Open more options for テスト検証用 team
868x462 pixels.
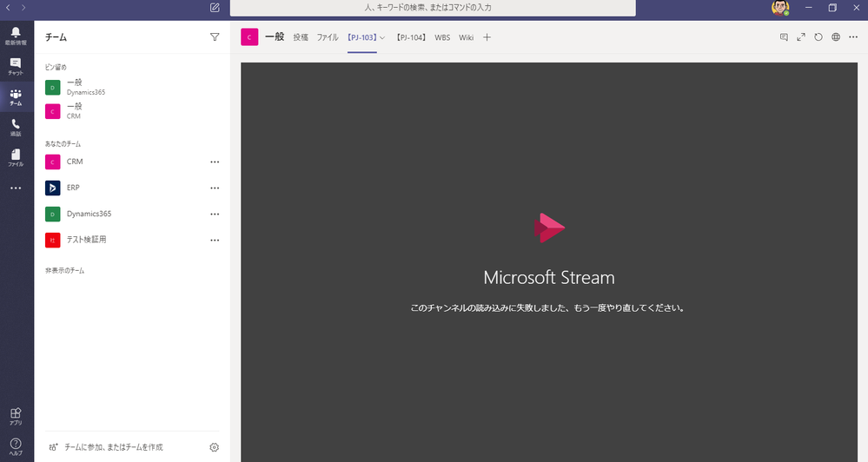[215, 241]
